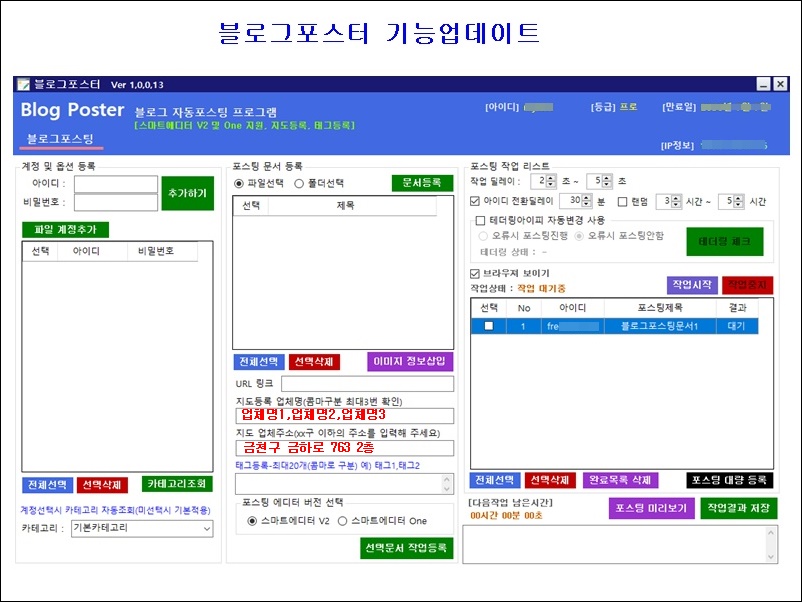Enable 테더링아이피 자동변경 사용 checkbox
The height and width of the screenshot is (602, 802).
tap(480, 221)
